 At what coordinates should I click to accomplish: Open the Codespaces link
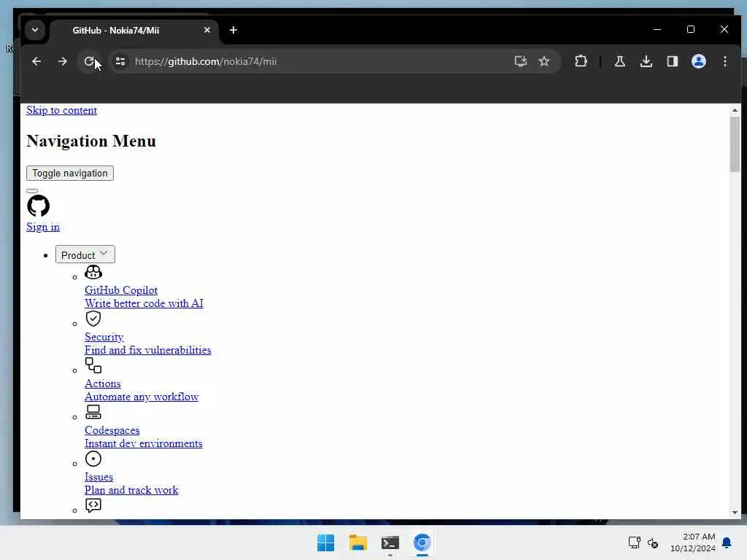pos(112,430)
